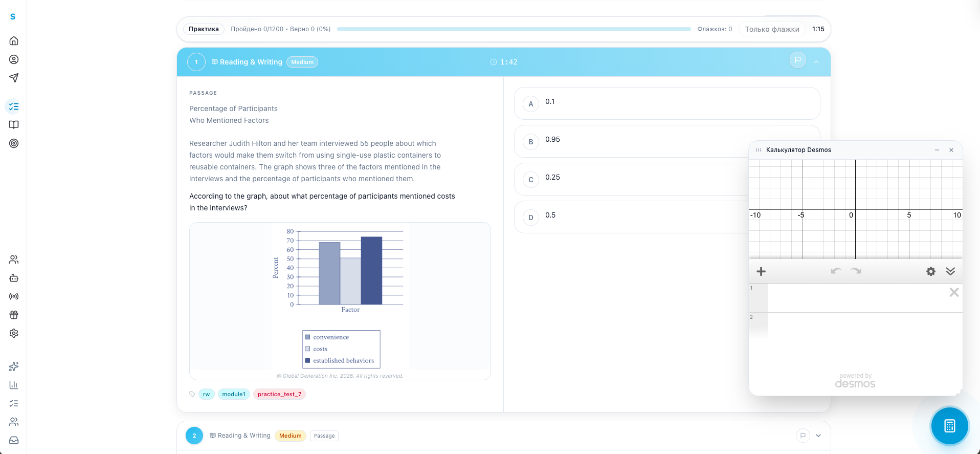980x454 pixels.
Task: Open Desmos graph settings gear
Action: pyautogui.click(x=930, y=271)
